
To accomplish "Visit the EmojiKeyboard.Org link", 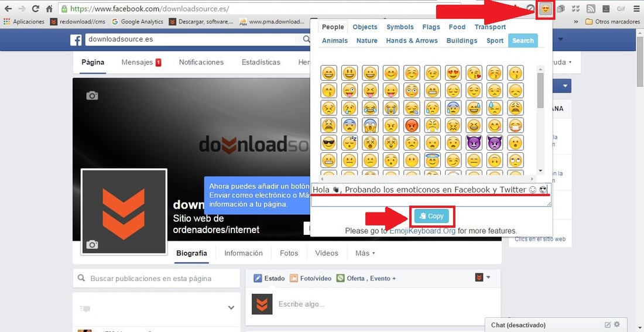I will 423,231.
